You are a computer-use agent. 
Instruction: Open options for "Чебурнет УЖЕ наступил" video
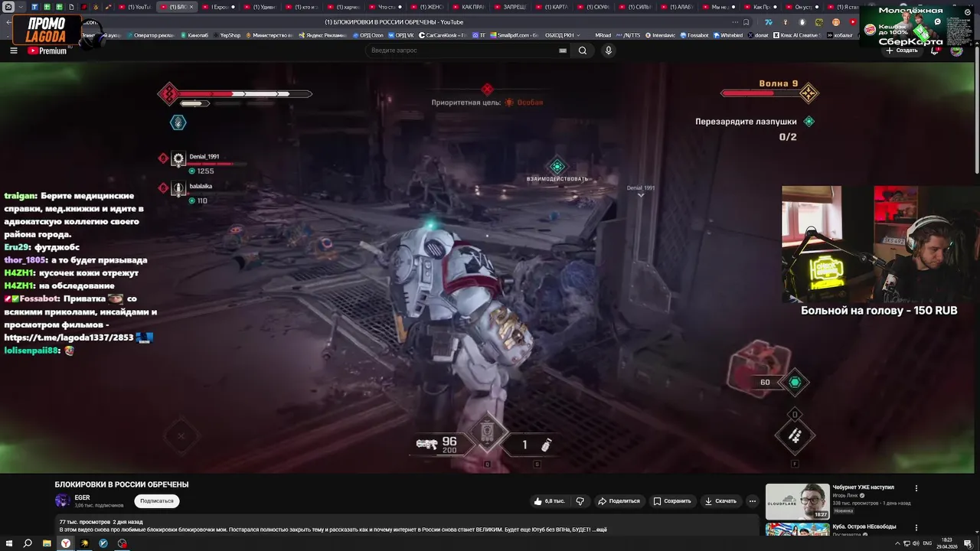(x=916, y=488)
